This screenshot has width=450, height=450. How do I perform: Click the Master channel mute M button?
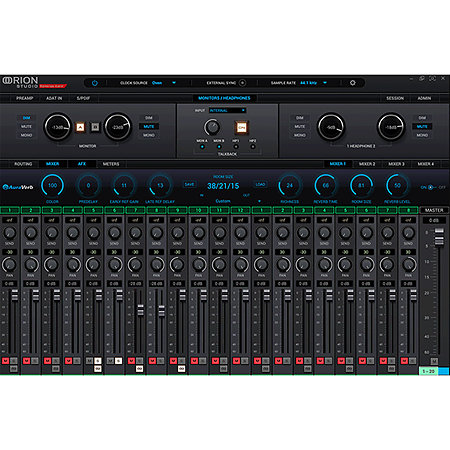434,361
